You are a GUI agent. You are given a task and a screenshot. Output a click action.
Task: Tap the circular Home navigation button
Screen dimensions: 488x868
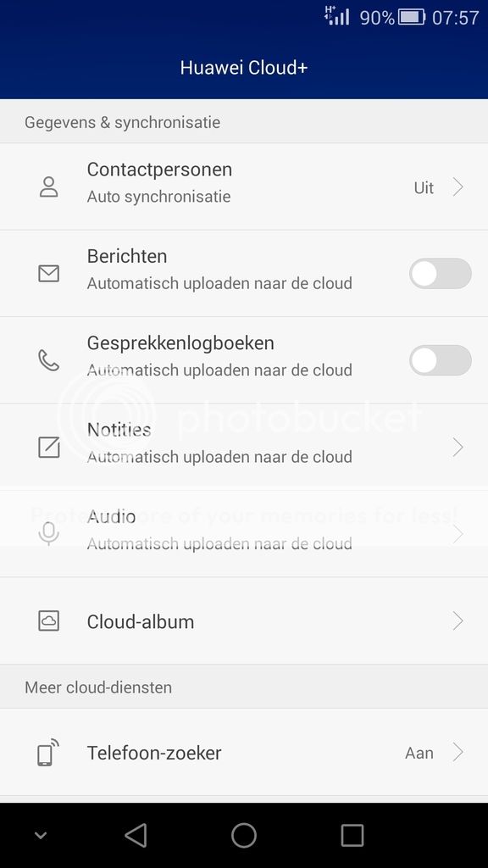click(244, 835)
